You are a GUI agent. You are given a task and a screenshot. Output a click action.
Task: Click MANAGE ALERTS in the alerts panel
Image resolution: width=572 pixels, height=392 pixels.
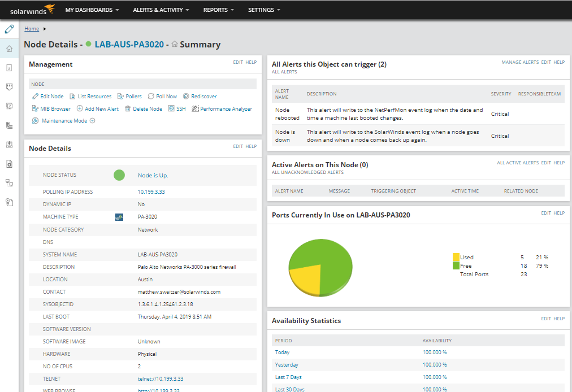click(x=520, y=62)
